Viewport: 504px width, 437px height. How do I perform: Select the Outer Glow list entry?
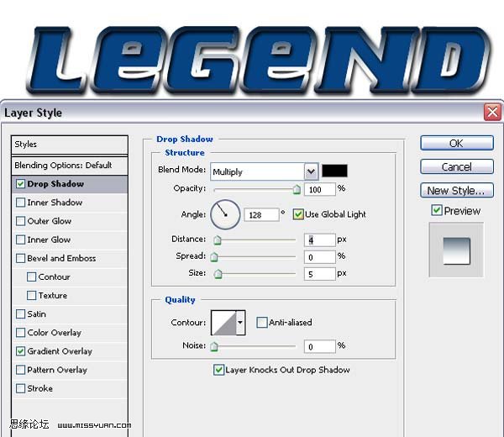(70, 221)
